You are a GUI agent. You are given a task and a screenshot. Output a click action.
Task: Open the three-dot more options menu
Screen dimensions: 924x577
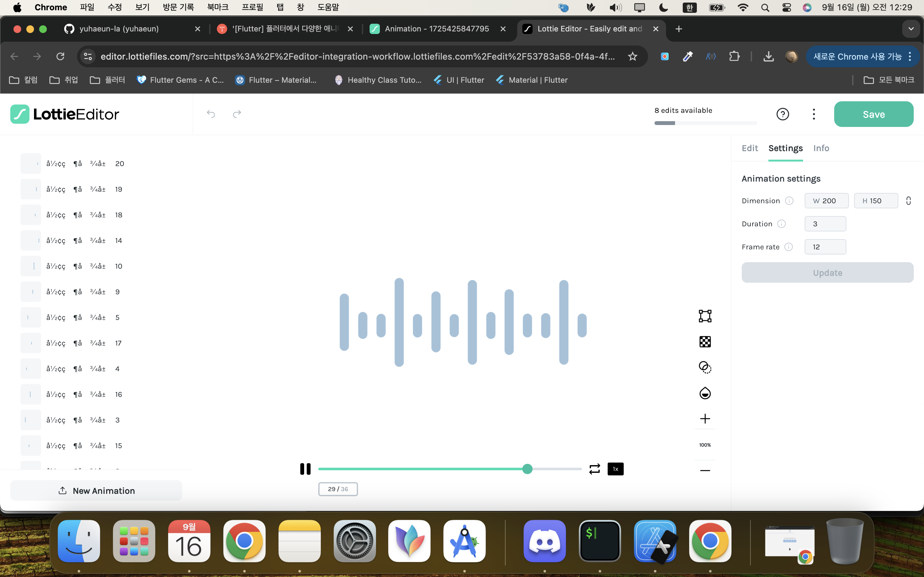(x=814, y=114)
